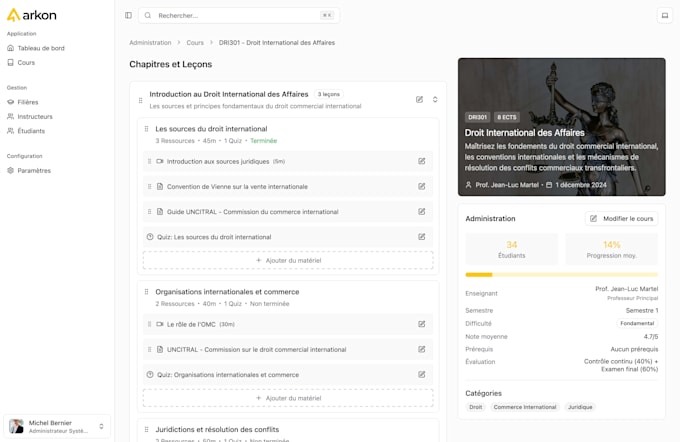Screen dimensions: 680x442
Task: Click Cours breadcrumb
Action: (195, 43)
